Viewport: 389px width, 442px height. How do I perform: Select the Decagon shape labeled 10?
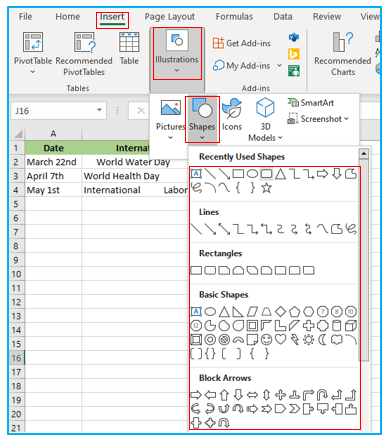[x=351, y=312]
